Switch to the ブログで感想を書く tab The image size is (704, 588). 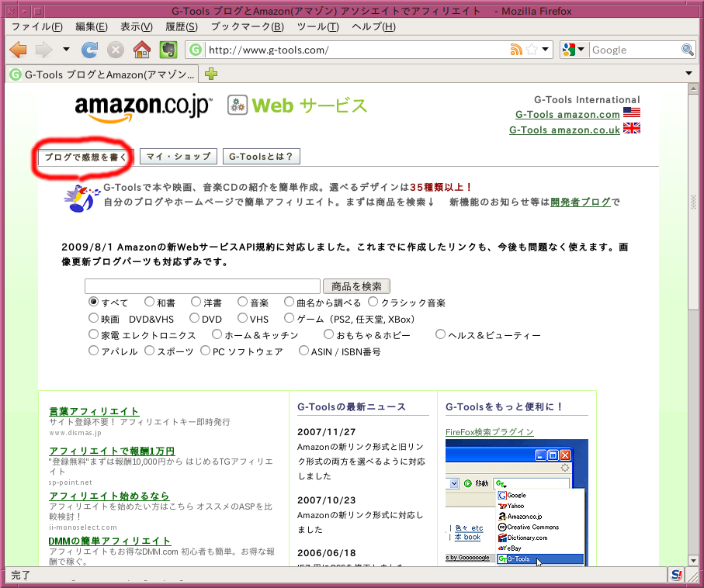(85, 157)
